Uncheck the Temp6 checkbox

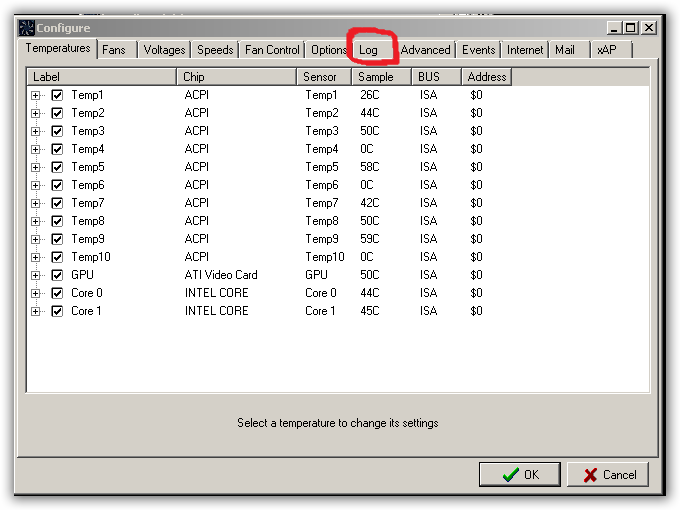point(57,185)
